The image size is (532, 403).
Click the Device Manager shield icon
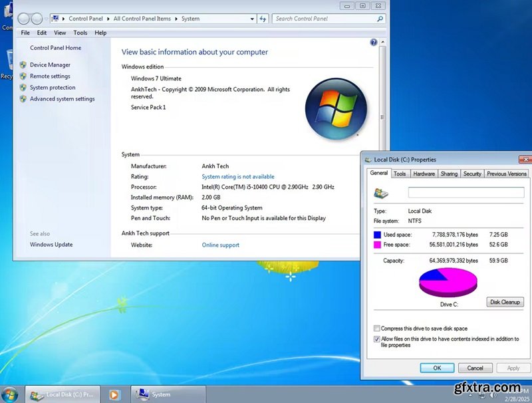[23, 65]
